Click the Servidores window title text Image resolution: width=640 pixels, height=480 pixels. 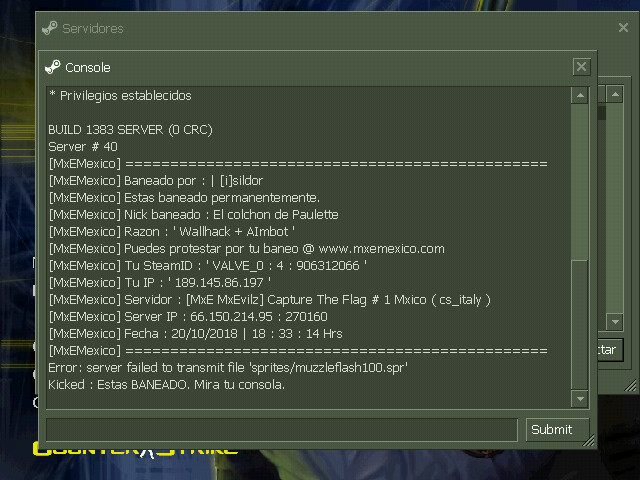(93, 29)
